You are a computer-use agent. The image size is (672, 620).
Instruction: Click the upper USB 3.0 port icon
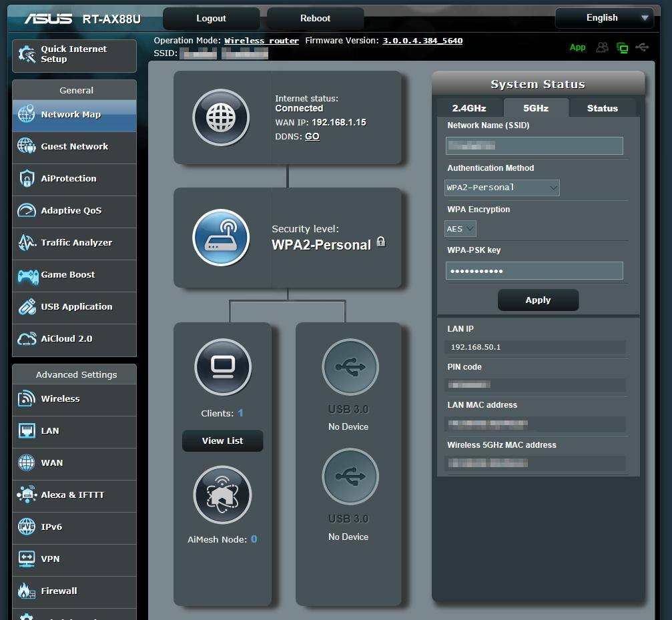click(350, 366)
